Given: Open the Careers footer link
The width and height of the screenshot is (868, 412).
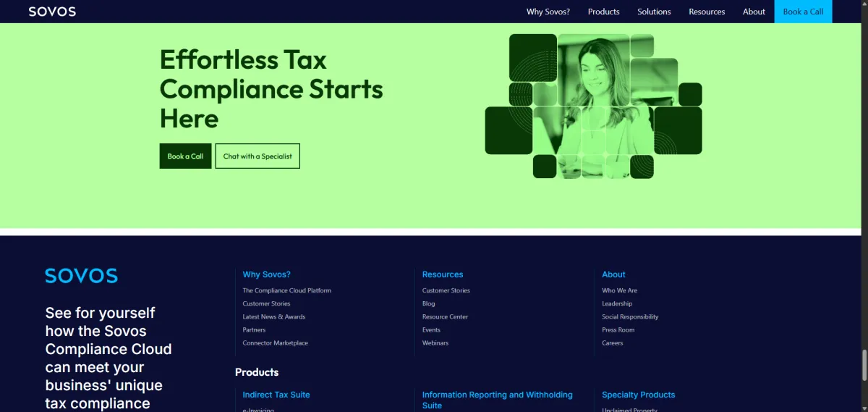Looking at the screenshot, I should 612,342.
